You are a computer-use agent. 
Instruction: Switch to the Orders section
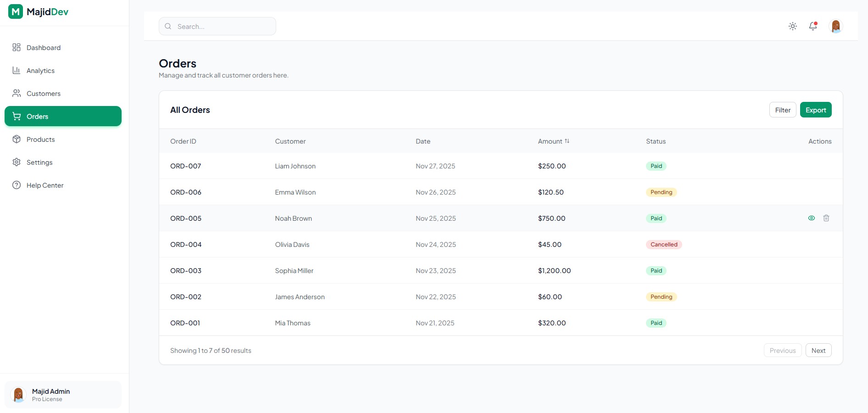(38, 116)
